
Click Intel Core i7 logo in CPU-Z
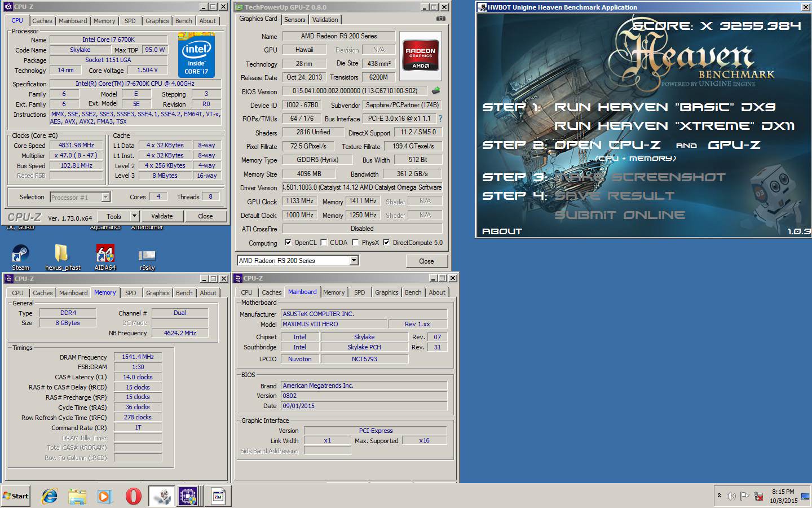tap(196, 56)
